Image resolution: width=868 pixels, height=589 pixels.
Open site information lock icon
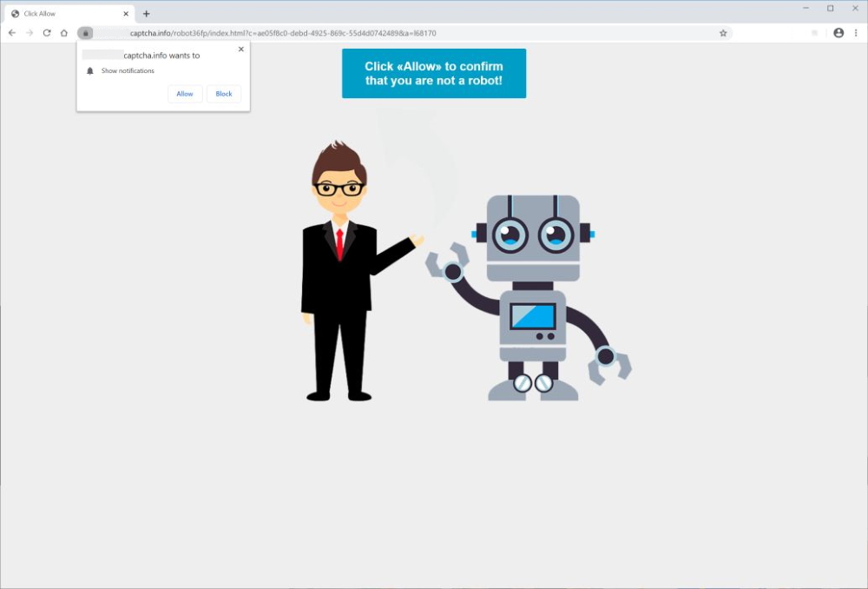pos(85,33)
